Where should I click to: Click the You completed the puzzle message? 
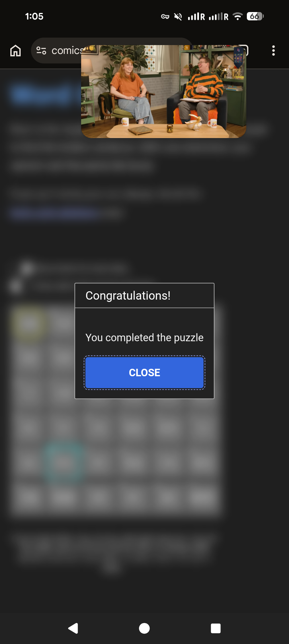[x=144, y=337]
